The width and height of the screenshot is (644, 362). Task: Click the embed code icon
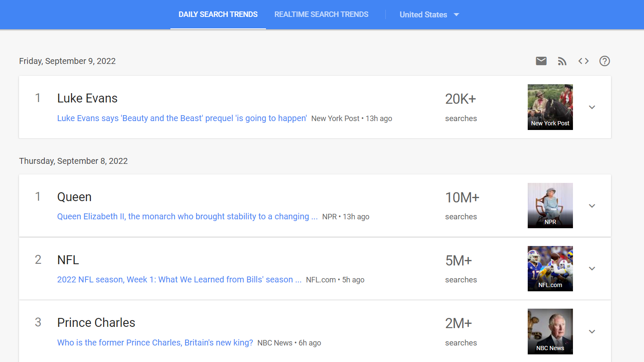[584, 61]
